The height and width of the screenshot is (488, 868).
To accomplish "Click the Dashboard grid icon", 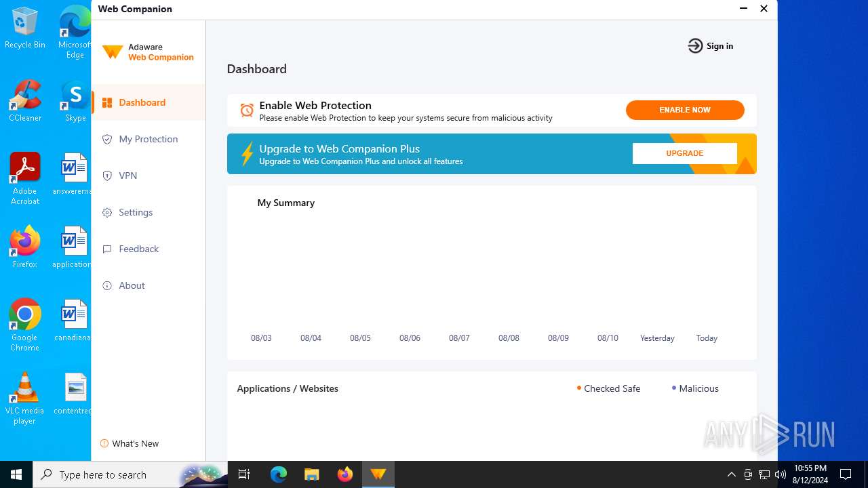I will pos(107,103).
